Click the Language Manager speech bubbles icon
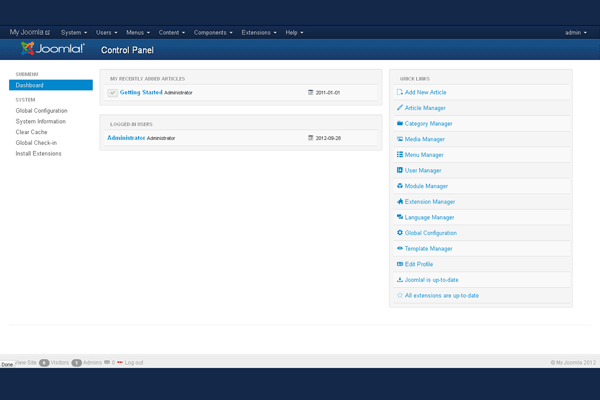The height and width of the screenshot is (400, 600). (x=399, y=217)
